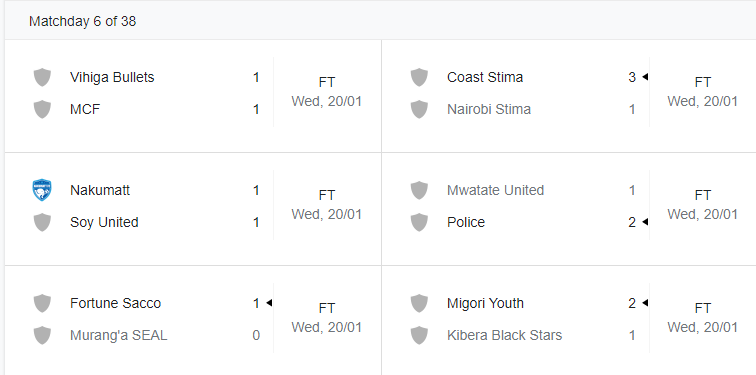756x375 pixels.
Task: Open the Mwatate United team link
Action: click(495, 190)
